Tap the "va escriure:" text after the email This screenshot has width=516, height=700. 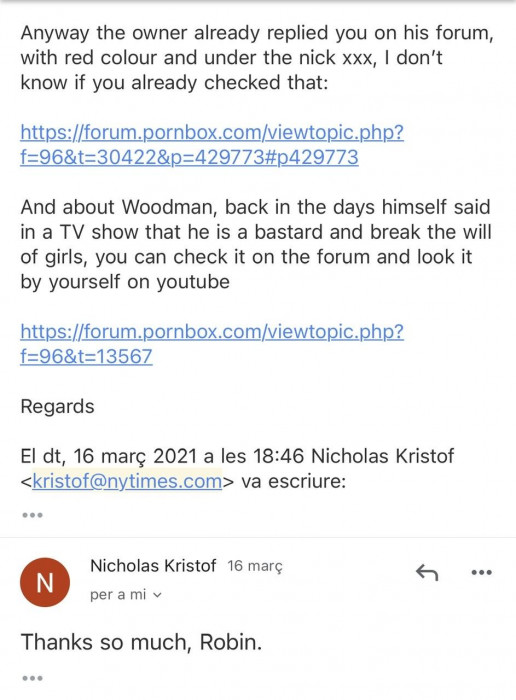(x=294, y=481)
